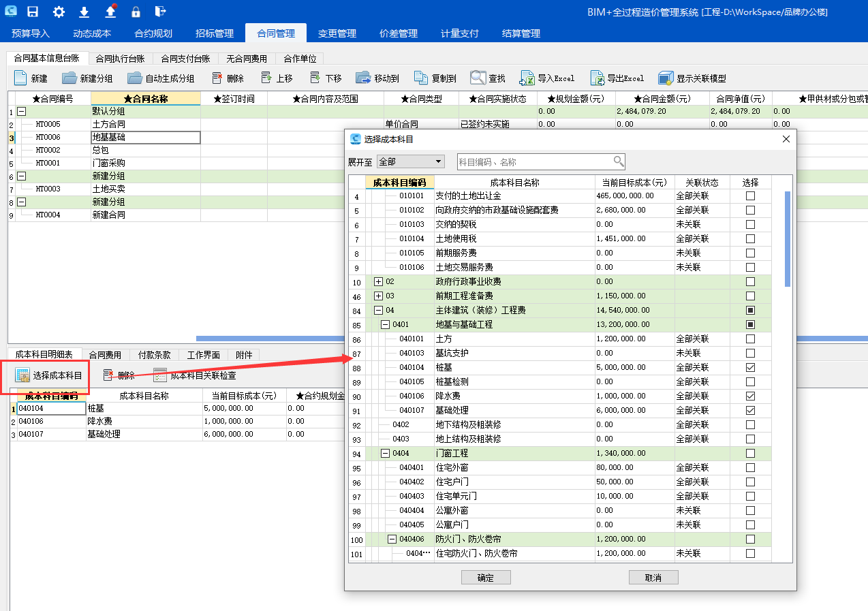The height and width of the screenshot is (611, 868).
Task: Click the 显示关联模型 icon
Action: click(666, 78)
